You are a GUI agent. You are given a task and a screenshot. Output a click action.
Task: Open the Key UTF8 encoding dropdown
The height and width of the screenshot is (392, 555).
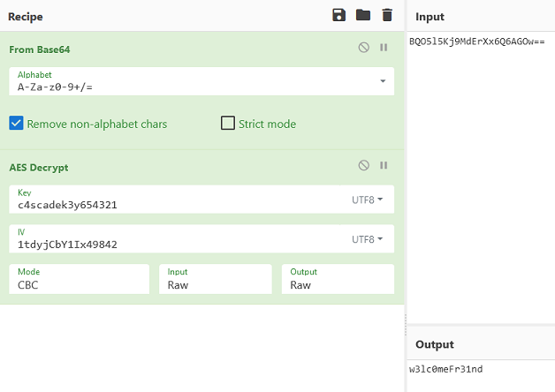point(368,200)
